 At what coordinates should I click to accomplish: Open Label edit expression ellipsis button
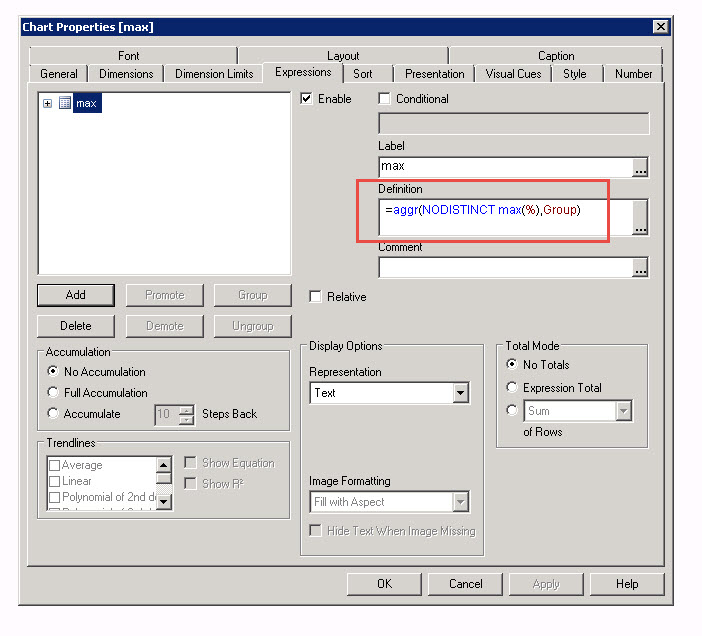click(x=640, y=167)
